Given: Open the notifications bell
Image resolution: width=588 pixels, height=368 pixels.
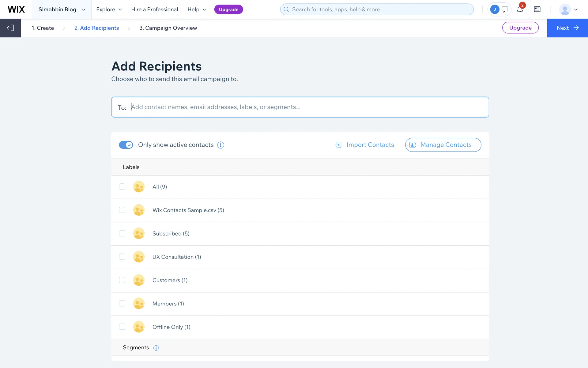Looking at the screenshot, I should tap(520, 10).
